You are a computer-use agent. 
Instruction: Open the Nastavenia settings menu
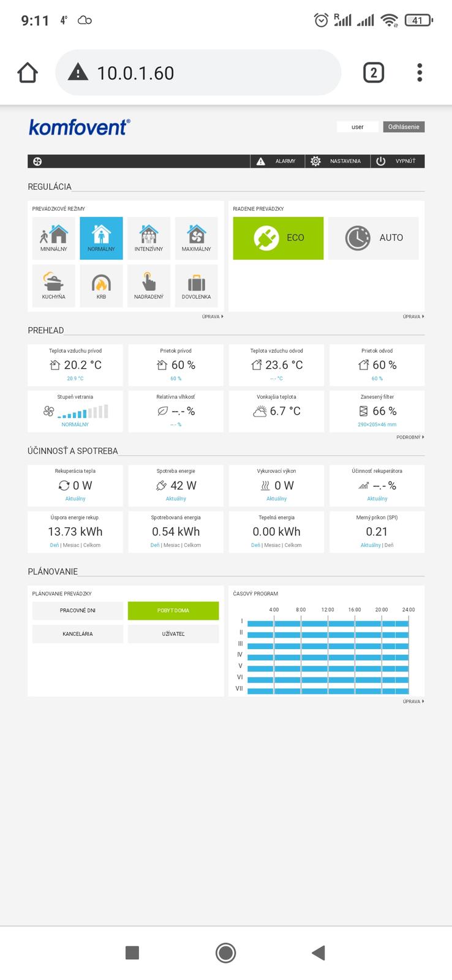336,161
